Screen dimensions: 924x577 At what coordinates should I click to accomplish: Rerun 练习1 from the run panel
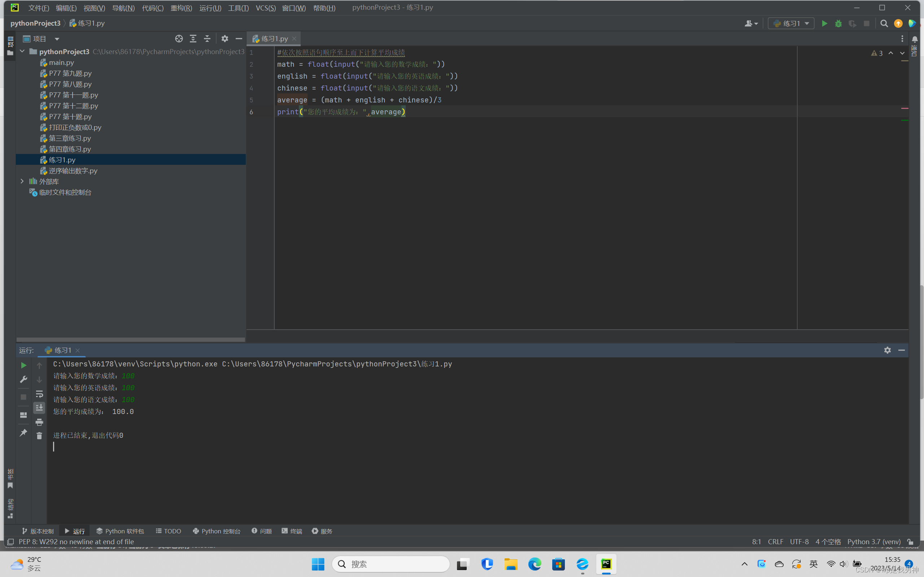pyautogui.click(x=23, y=365)
